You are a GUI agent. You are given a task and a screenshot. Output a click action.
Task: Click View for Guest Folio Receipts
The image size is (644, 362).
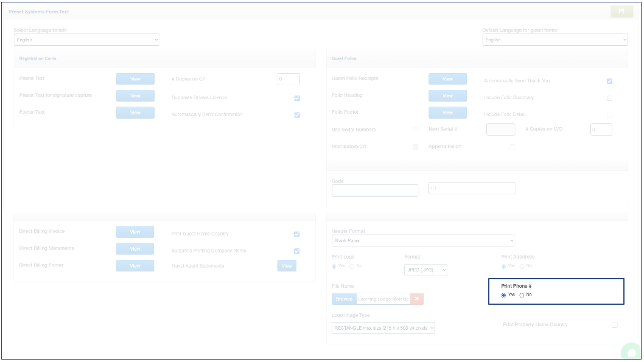coord(447,79)
